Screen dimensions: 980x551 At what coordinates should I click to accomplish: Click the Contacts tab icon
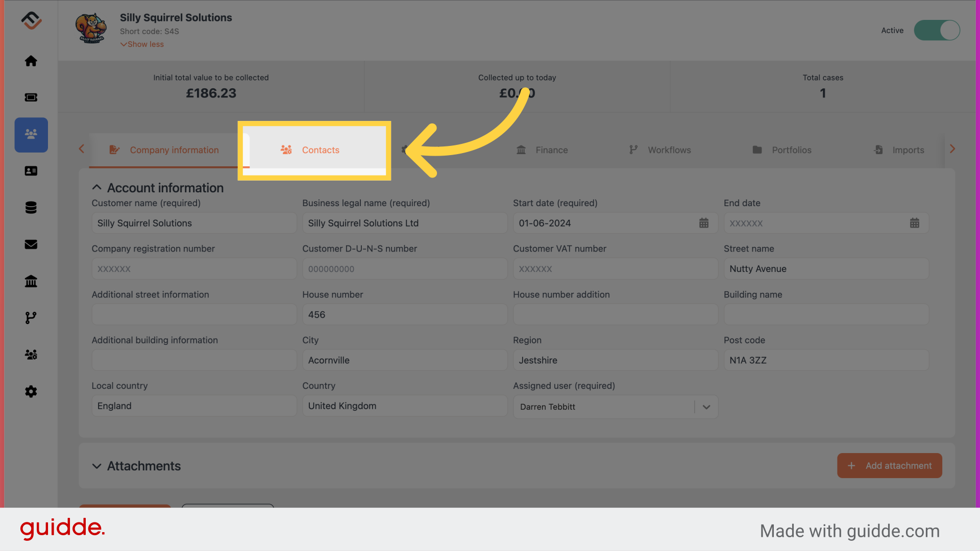[x=285, y=150]
